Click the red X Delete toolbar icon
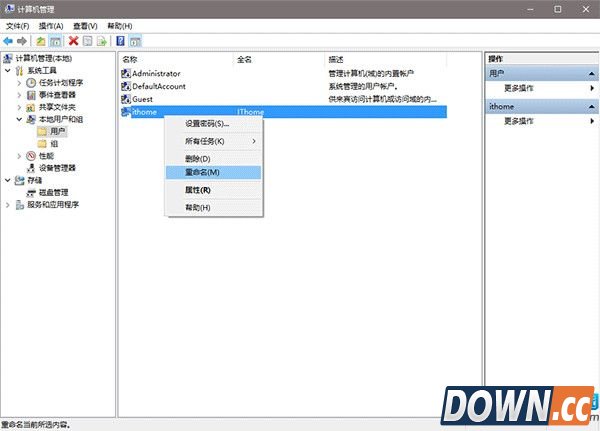 [x=73, y=41]
